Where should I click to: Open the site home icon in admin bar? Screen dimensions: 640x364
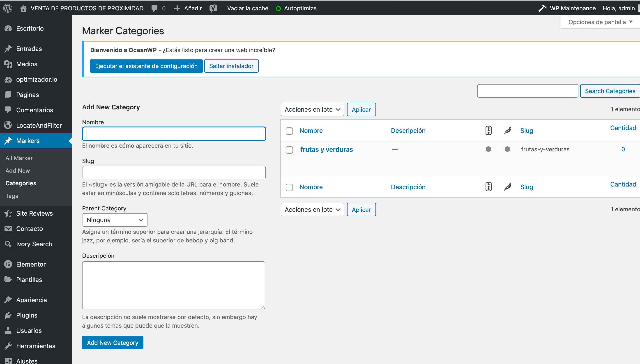pos(23,8)
